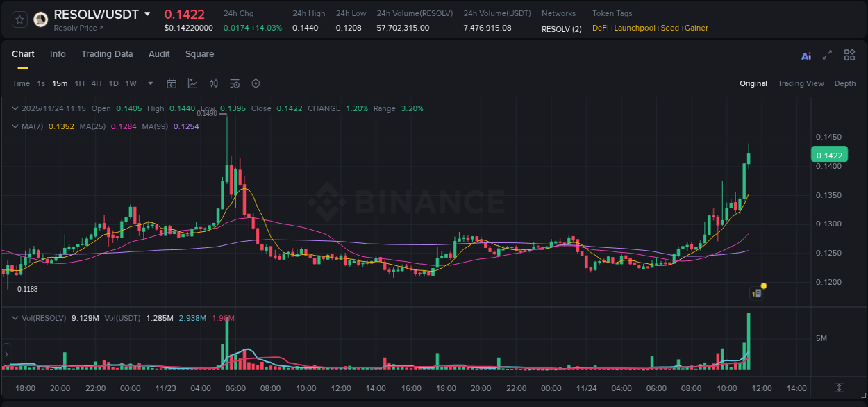Open chart settings via the hexagon icon
Screen dimensions: 868x407
(256, 83)
